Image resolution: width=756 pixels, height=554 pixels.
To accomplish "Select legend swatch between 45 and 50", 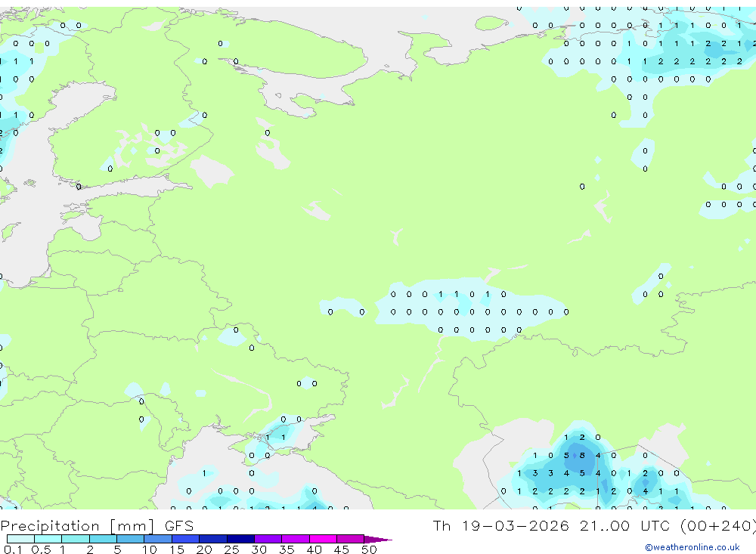I will pyautogui.click(x=351, y=539).
